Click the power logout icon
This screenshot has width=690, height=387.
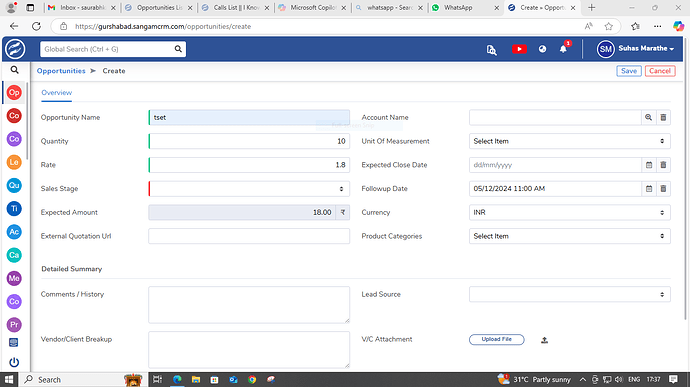coord(14,362)
